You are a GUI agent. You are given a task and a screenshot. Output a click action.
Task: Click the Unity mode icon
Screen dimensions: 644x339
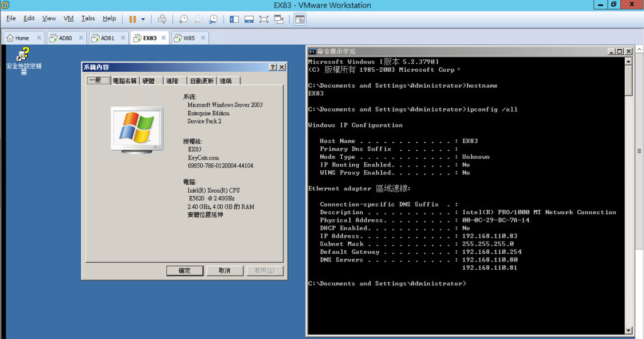[x=279, y=19]
